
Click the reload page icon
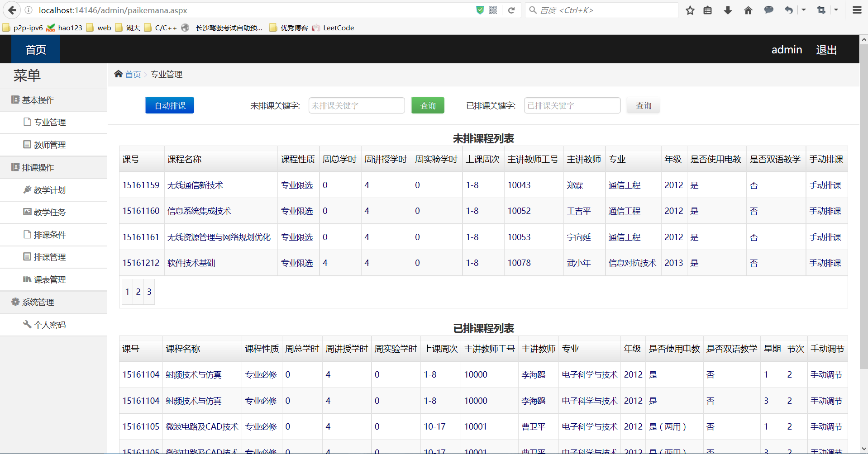(x=511, y=10)
